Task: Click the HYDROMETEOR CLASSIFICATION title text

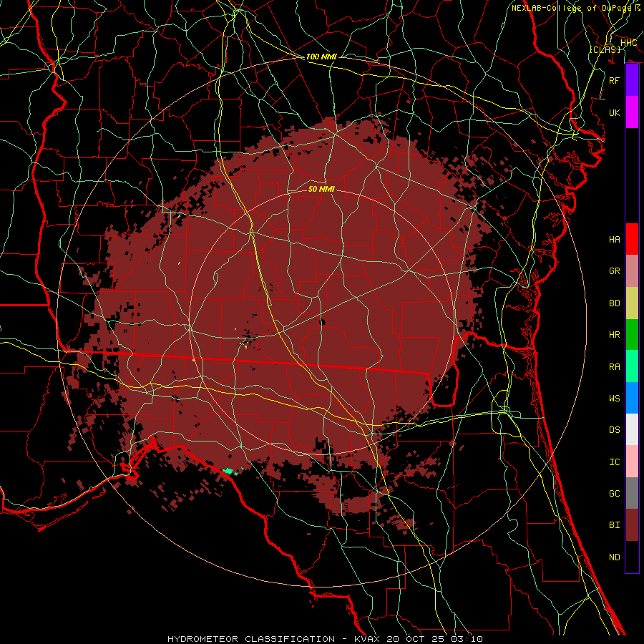Action: tap(251, 639)
